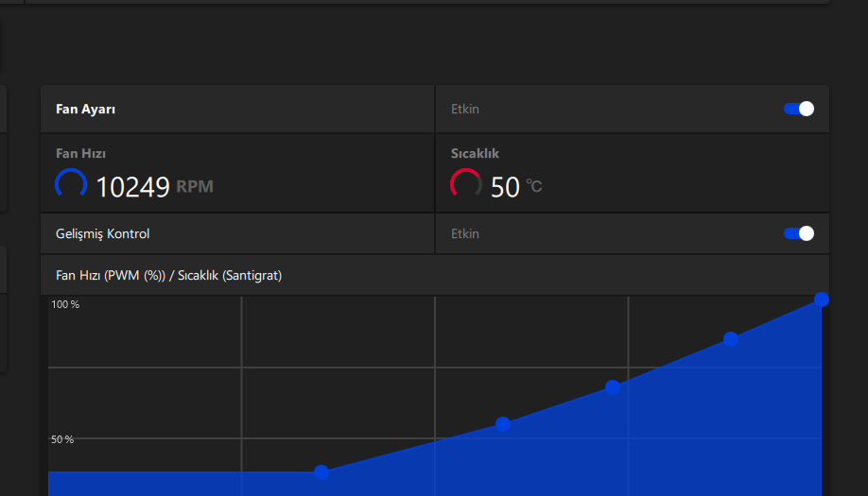Toggle the Fan Ayarı Etkin switch
Image resolution: width=868 pixels, height=496 pixels.
(x=799, y=109)
